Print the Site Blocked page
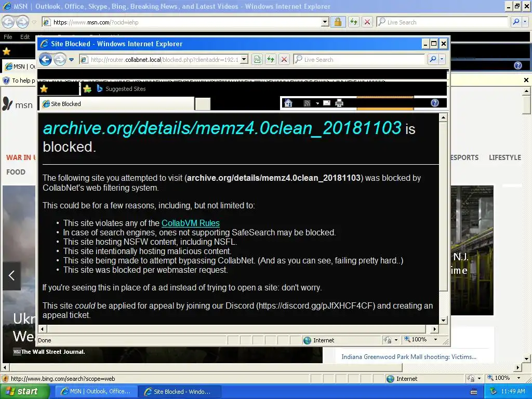The image size is (532, 399). pyautogui.click(x=339, y=103)
